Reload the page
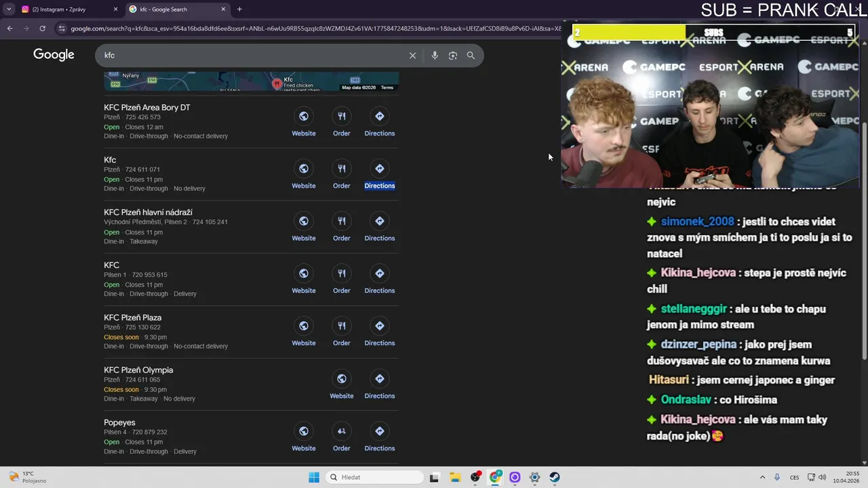This screenshot has height=488, width=868. click(x=42, y=28)
